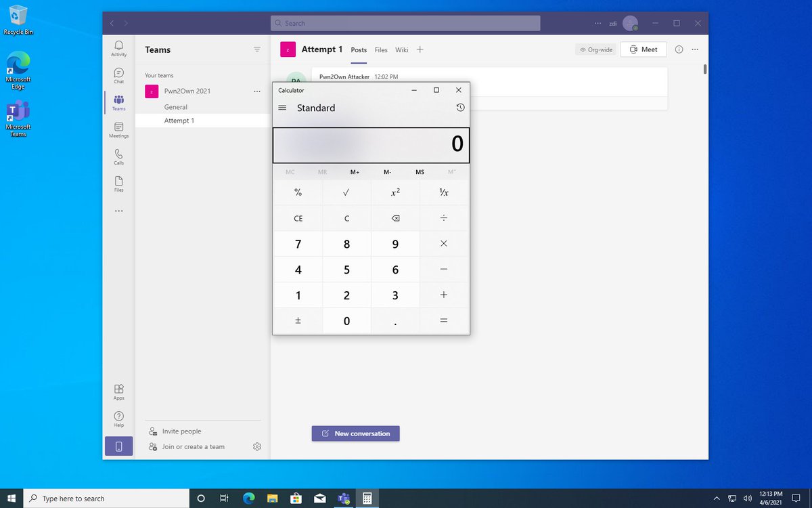Click the Org-wide label button

[596, 49]
